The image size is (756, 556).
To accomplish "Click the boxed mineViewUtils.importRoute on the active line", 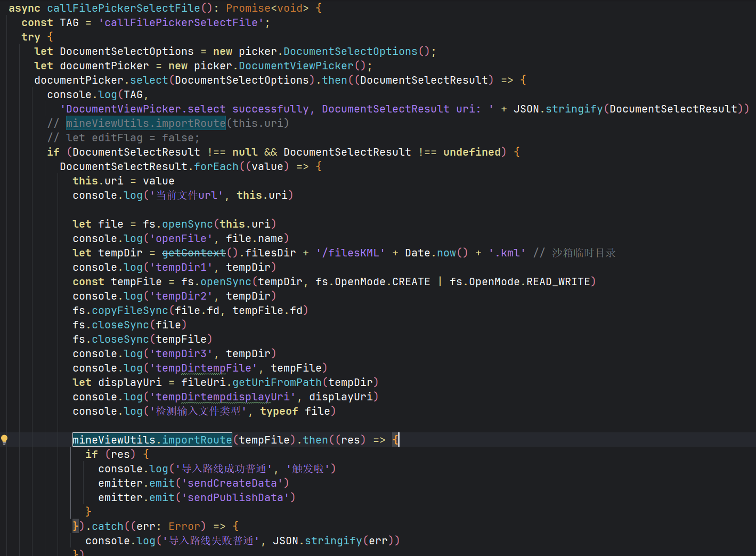I will click(152, 440).
